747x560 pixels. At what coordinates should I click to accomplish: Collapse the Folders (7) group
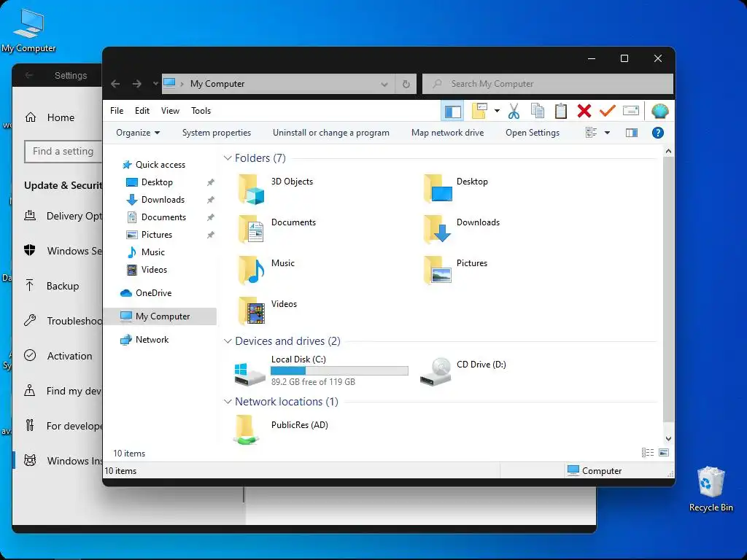click(228, 158)
